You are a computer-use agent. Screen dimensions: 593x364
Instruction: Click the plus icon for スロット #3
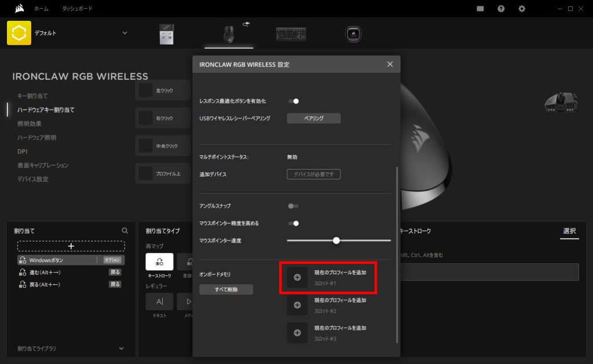(x=297, y=333)
